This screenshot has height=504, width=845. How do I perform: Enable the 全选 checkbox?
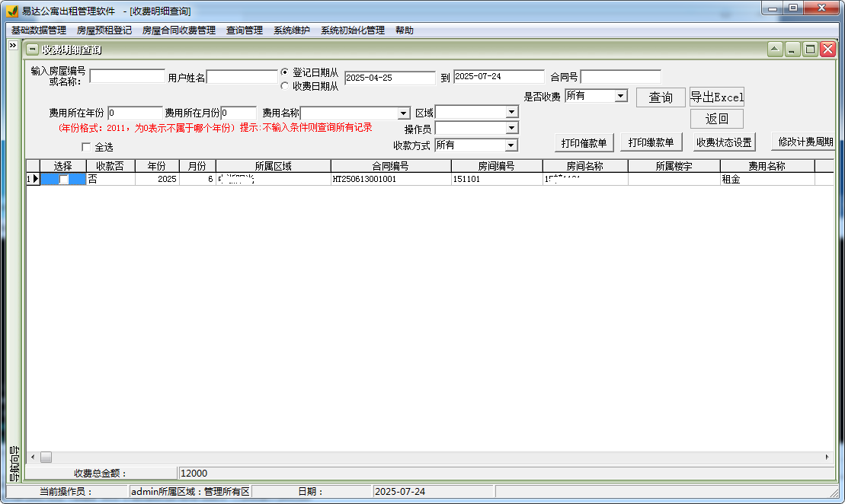click(x=87, y=146)
